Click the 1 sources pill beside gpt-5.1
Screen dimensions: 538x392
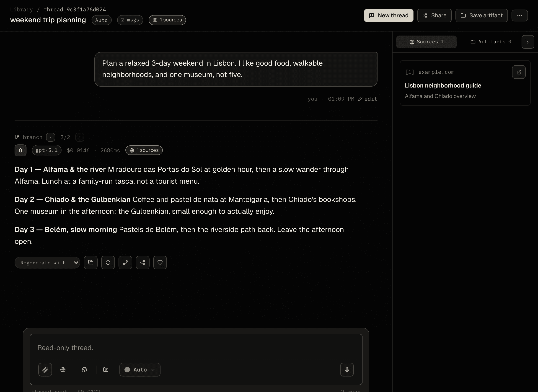(x=144, y=150)
